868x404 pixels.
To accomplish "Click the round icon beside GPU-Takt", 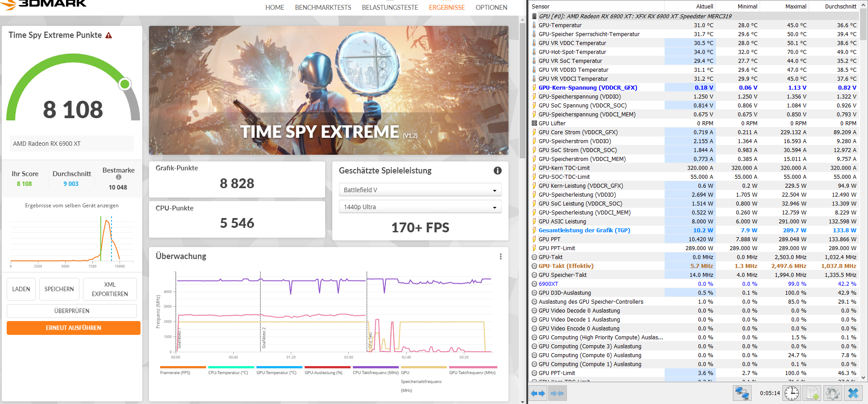I will coord(534,257).
